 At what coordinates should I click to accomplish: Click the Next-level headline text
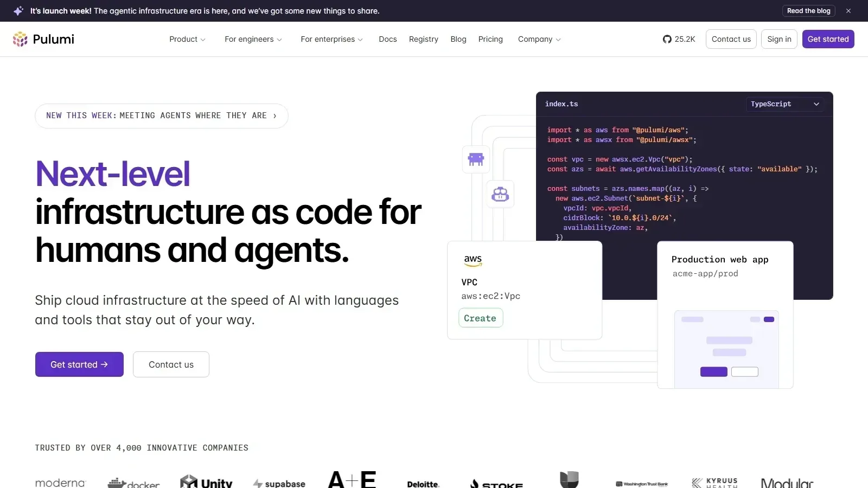(x=113, y=174)
